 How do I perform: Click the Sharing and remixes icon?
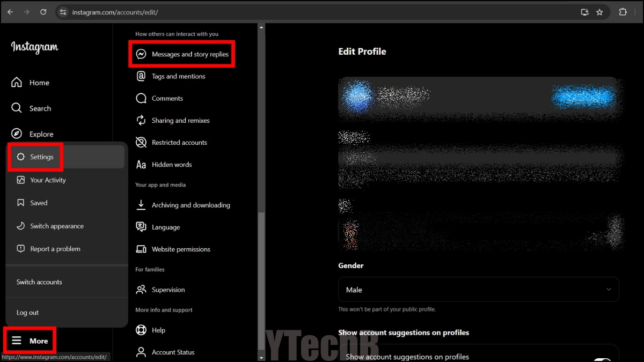(x=141, y=120)
